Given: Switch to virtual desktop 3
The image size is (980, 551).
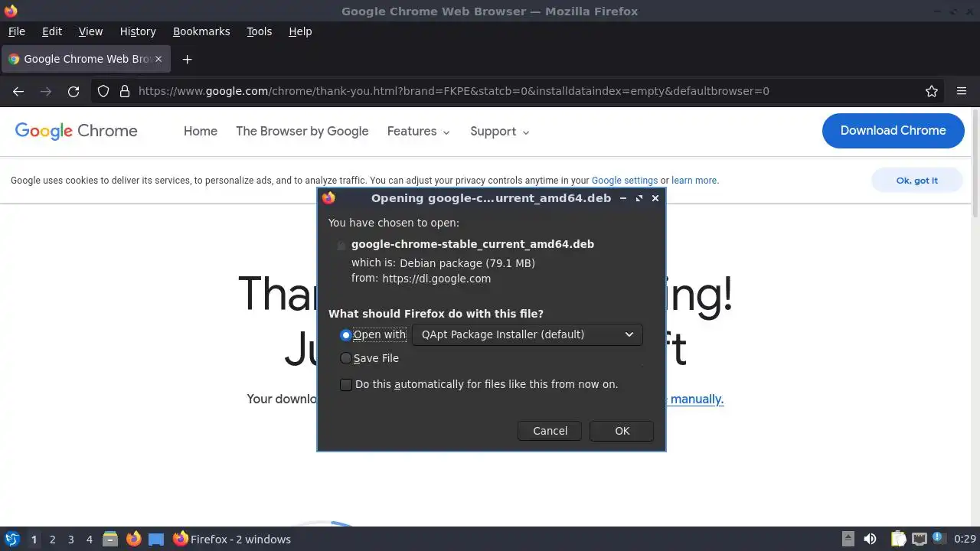Looking at the screenshot, I should (x=70, y=540).
